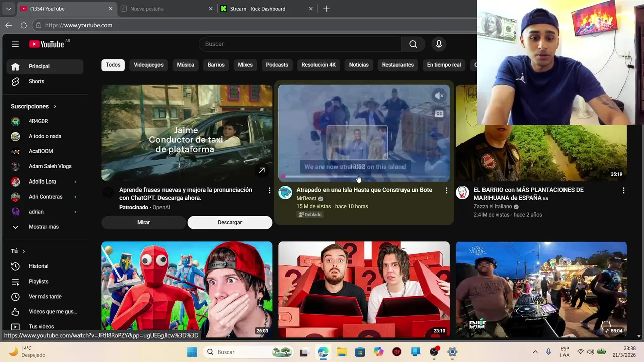Viewport: 644px width, 362px height.
Task: Select the En tiempo real chip
Action: click(x=444, y=65)
